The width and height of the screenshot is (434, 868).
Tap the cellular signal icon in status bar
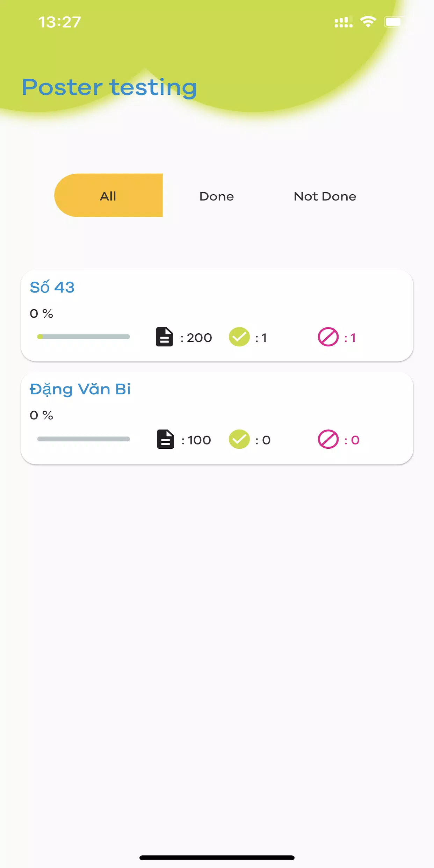[343, 22]
